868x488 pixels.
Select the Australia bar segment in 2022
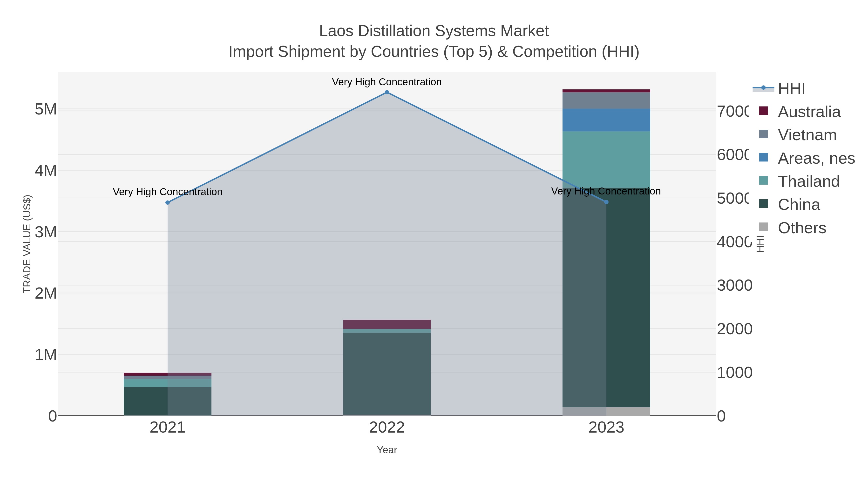387,324
